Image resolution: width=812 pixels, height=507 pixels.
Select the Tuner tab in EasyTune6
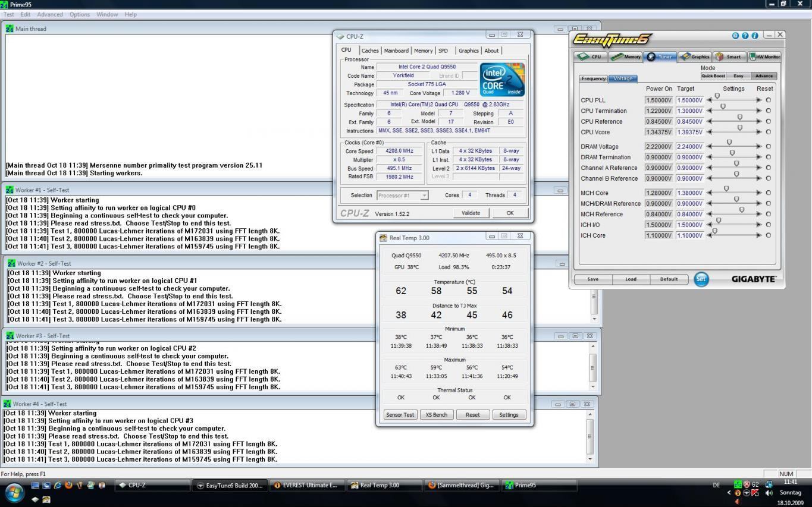660,56
